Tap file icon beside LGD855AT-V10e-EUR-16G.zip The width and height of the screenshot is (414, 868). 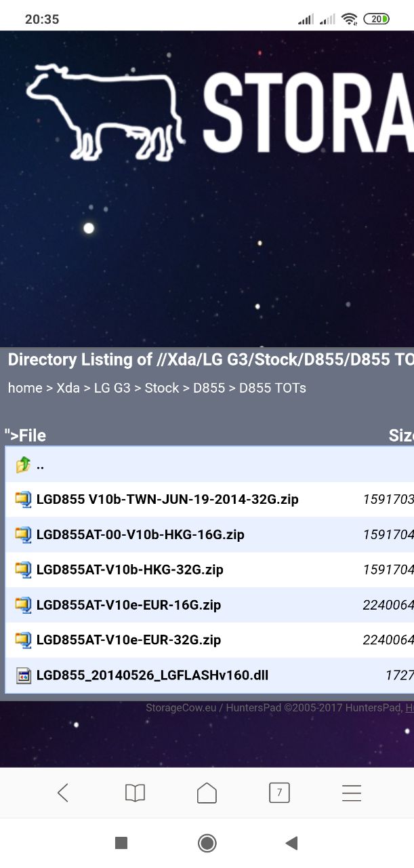[x=23, y=605]
